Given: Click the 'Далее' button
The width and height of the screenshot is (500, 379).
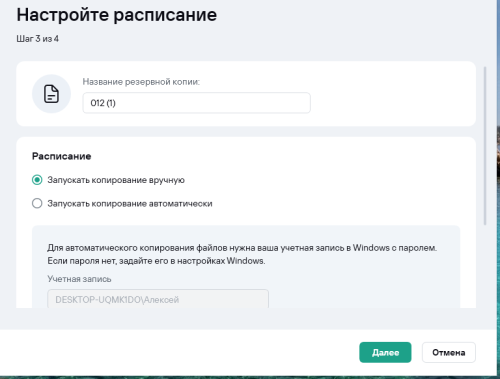Looking at the screenshot, I should 385,352.
